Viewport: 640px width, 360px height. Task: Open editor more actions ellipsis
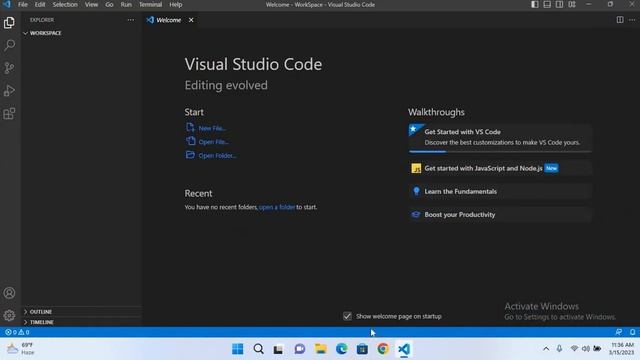pyautogui.click(x=632, y=20)
